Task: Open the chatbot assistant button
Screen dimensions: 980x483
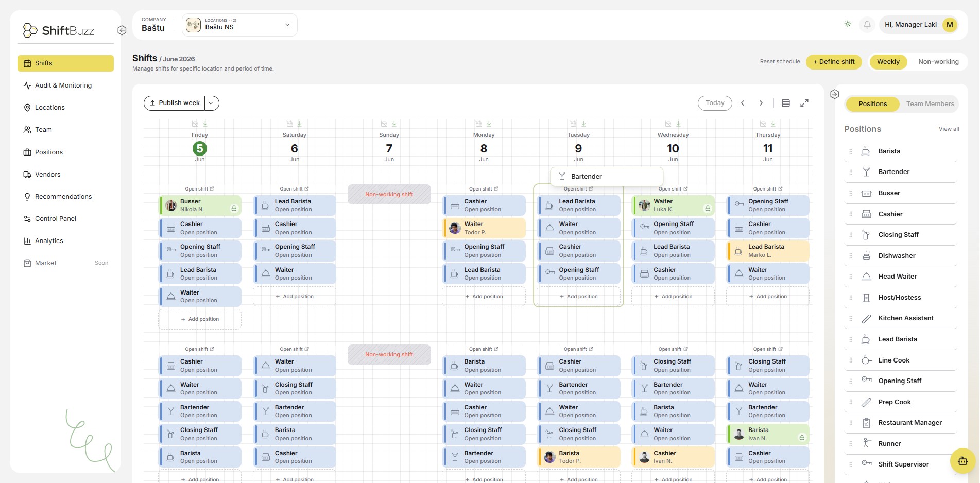Action: 962,461
